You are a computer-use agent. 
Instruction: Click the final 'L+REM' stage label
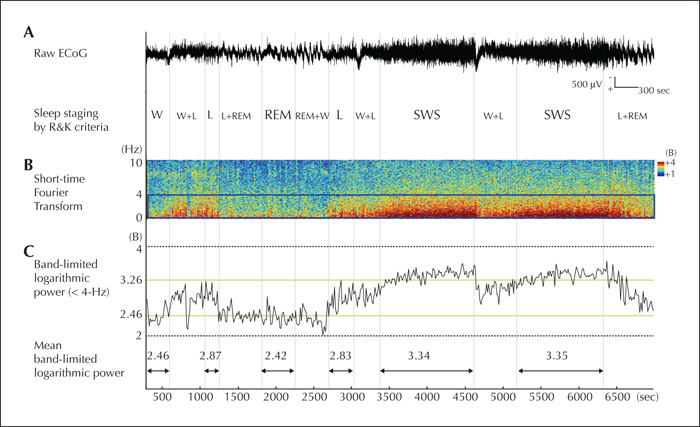[x=632, y=116]
